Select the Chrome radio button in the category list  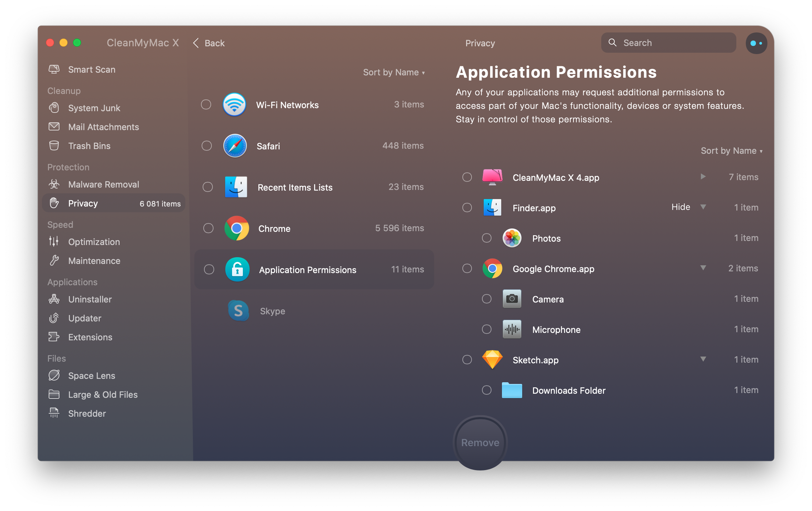[208, 228]
